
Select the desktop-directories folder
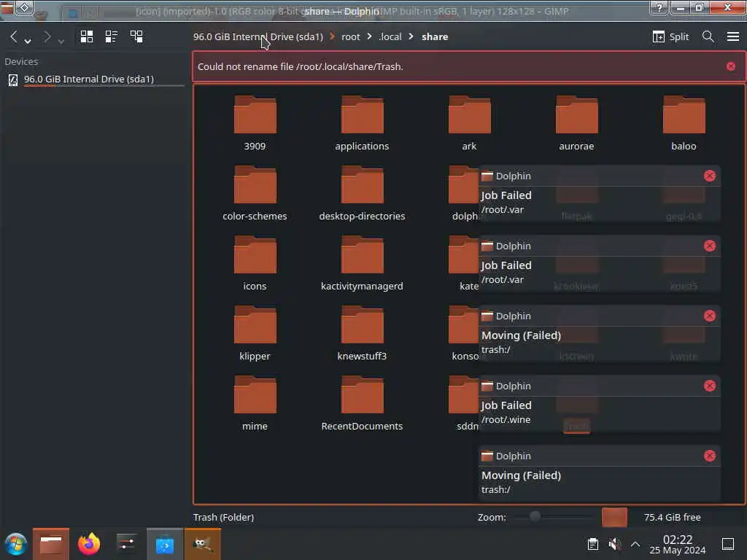362,193
